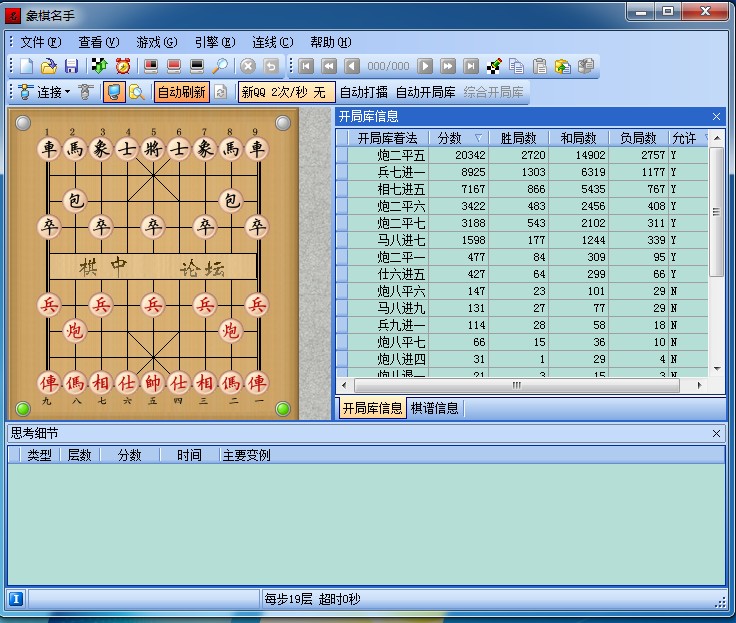Viewport: 736px width, 623px height.
Task: Open the 引擎(E) menu
Action: [215, 42]
